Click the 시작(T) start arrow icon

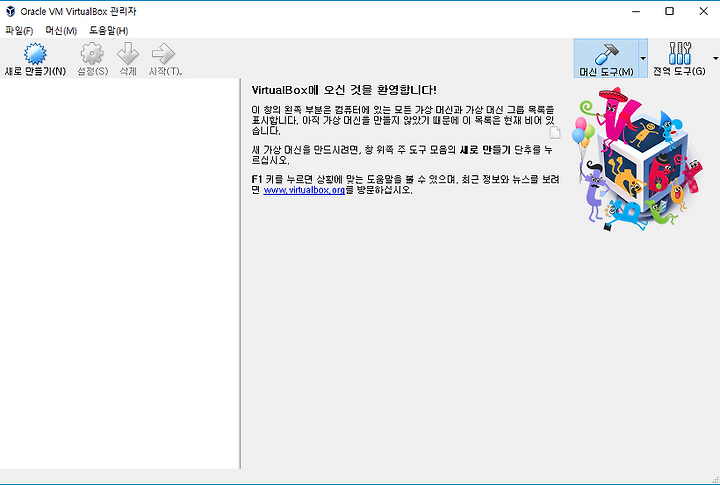pyautogui.click(x=163, y=54)
